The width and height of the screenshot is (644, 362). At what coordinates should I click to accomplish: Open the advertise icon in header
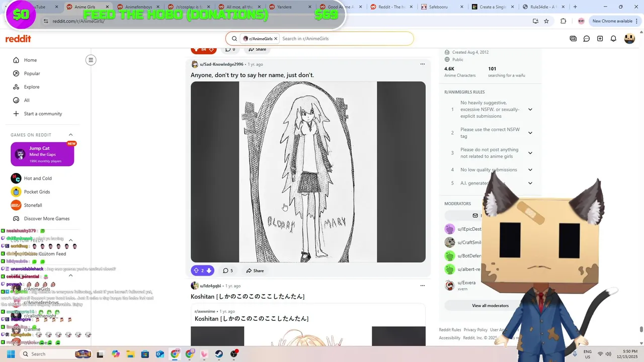coord(573,39)
